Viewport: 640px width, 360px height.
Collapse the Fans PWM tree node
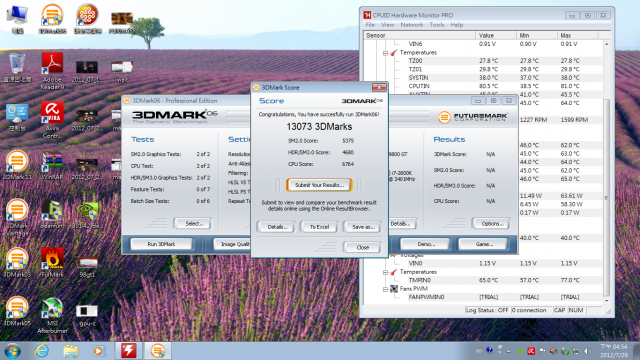tap(385, 289)
